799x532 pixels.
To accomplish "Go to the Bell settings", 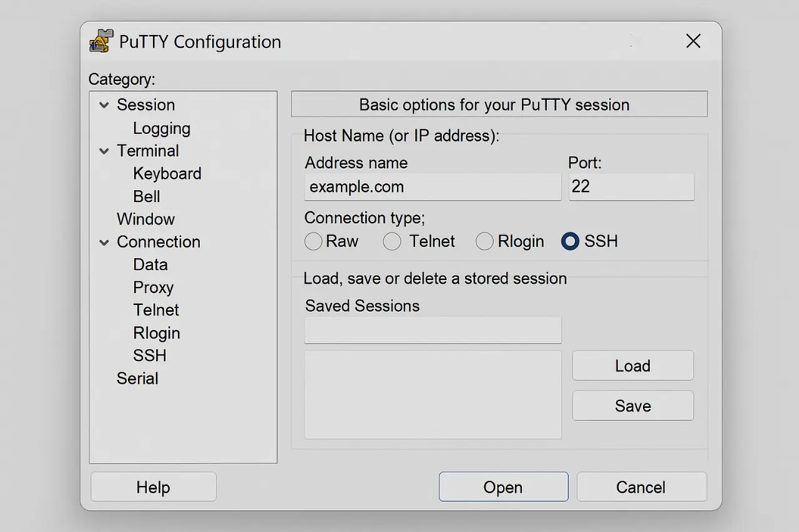I will pyautogui.click(x=147, y=196).
